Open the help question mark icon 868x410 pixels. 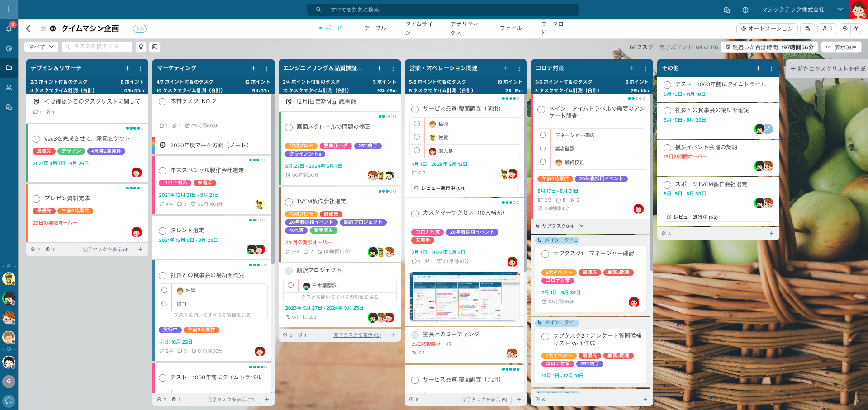pyautogui.click(x=745, y=9)
